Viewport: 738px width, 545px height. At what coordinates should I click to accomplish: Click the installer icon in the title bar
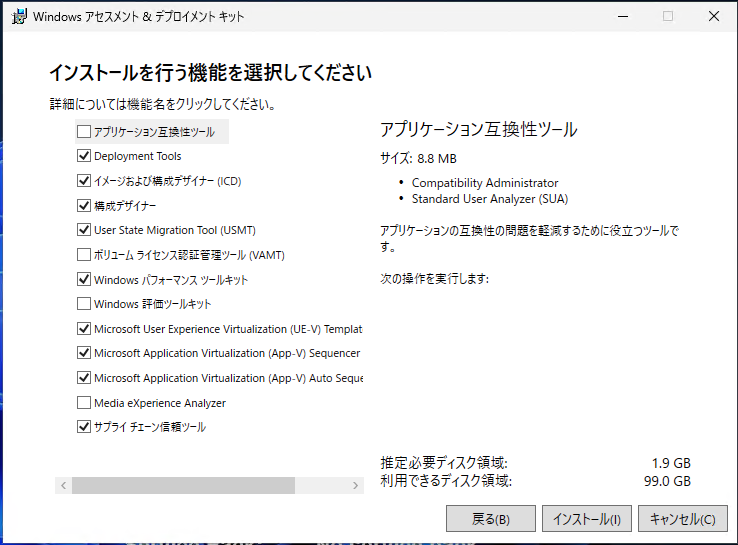(x=19, y=16)
